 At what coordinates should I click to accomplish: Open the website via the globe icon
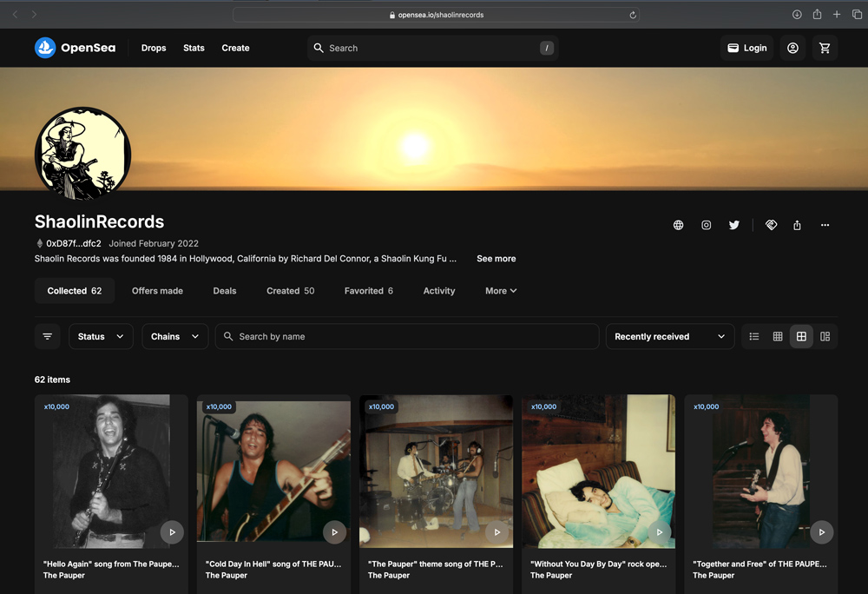(x=678, y=225)
